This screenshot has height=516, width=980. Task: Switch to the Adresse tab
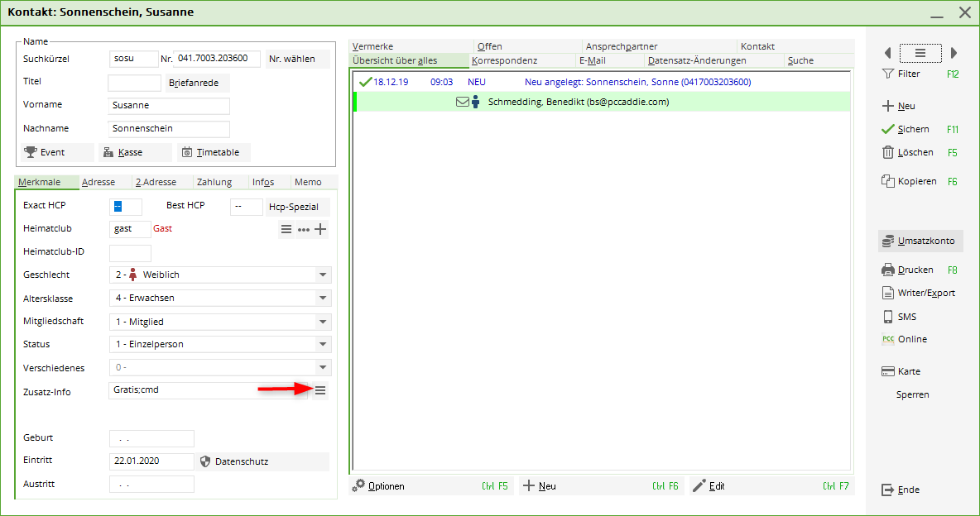click(x=98, y=182)
